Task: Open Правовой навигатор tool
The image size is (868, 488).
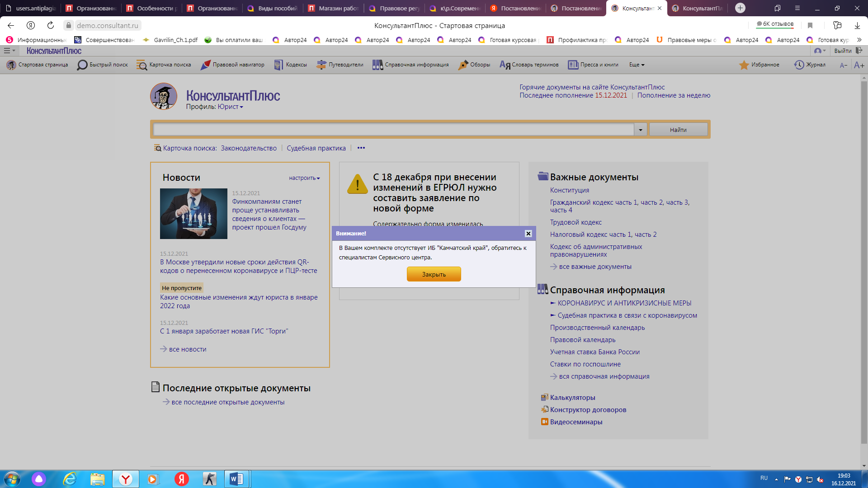Action: pos(206,65)
